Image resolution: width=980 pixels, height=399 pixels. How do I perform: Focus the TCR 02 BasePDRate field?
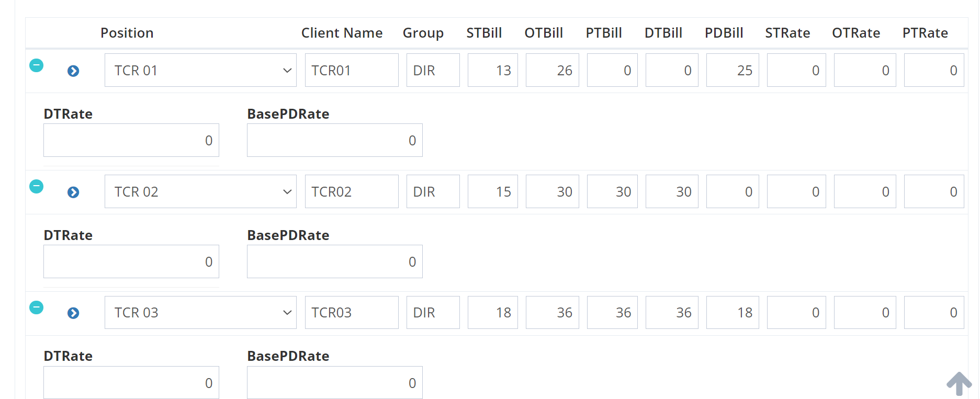(334, 261)
